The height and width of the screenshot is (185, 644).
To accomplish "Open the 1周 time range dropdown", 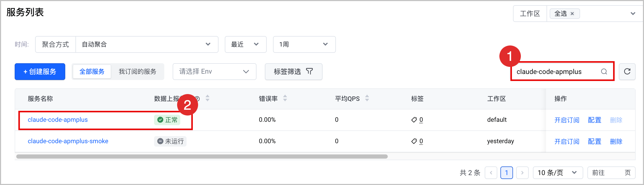I will coord(304,44).
